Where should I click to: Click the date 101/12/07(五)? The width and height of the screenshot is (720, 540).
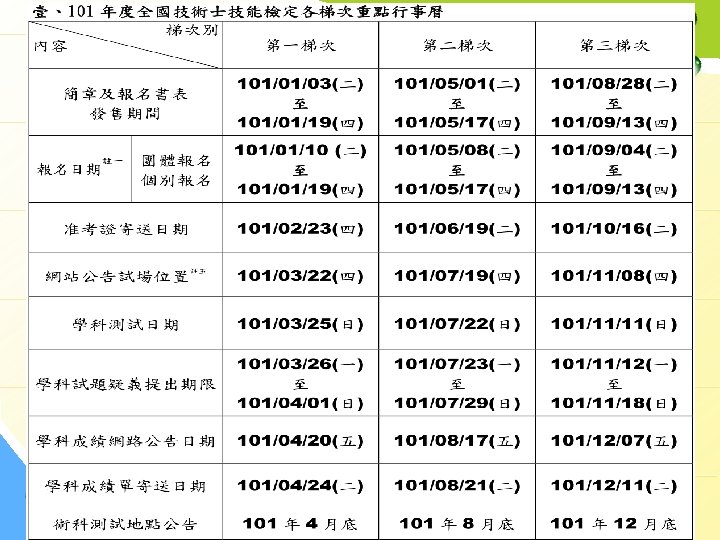tap(614, 441)
